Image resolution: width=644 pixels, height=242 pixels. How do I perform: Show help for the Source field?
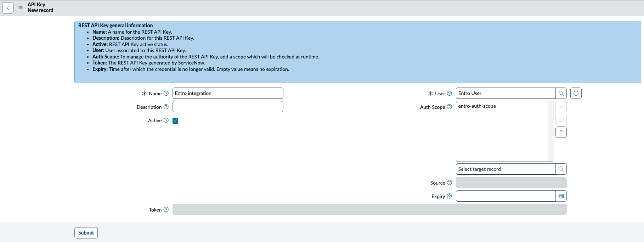(x=449, y=182)
